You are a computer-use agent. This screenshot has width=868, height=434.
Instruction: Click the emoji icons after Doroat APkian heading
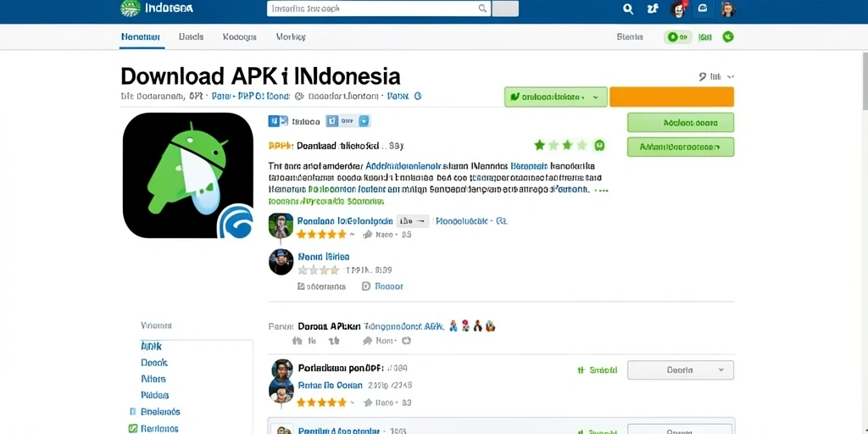click(472, 326)
